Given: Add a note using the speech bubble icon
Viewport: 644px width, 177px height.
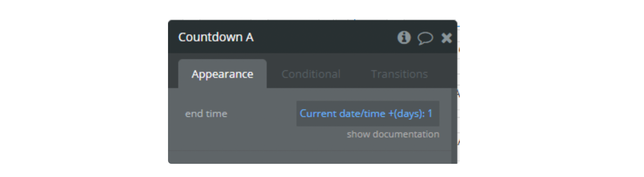Looking at the screenshot, I should (425, 38).
